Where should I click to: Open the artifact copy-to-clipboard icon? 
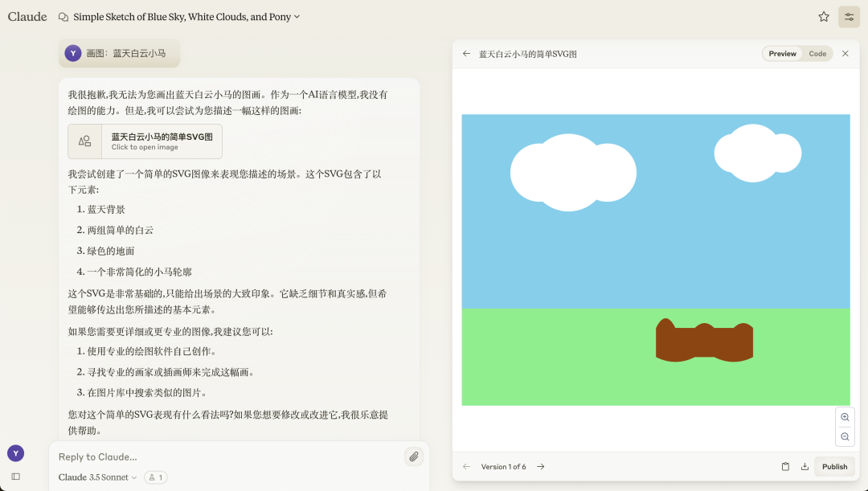coord(786,466)
